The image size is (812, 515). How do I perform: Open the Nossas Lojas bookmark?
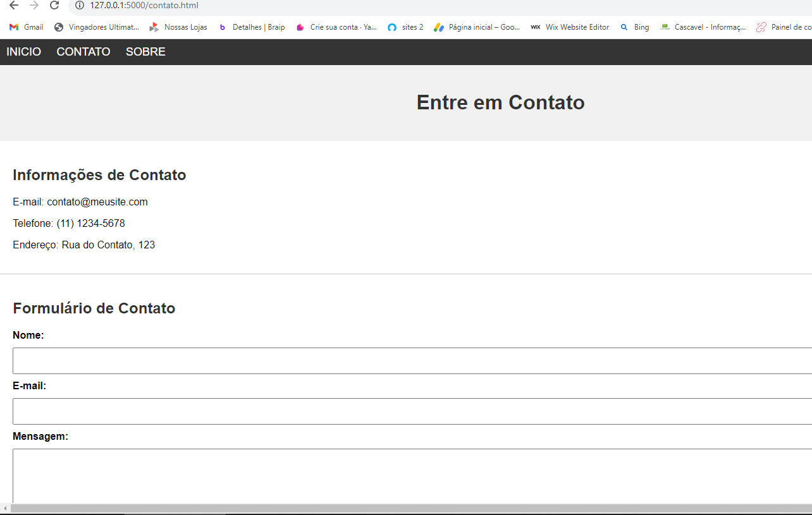coord(178,27)
